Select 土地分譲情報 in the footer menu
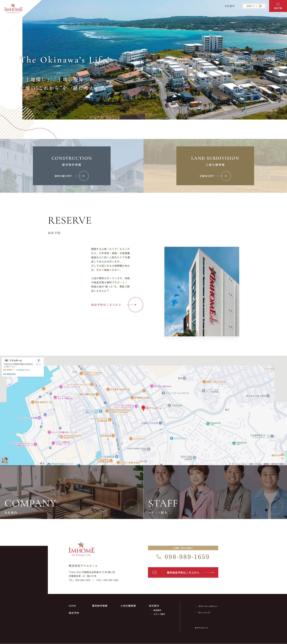This screenshot has height=644, width=287. click(x=128, y=606)
